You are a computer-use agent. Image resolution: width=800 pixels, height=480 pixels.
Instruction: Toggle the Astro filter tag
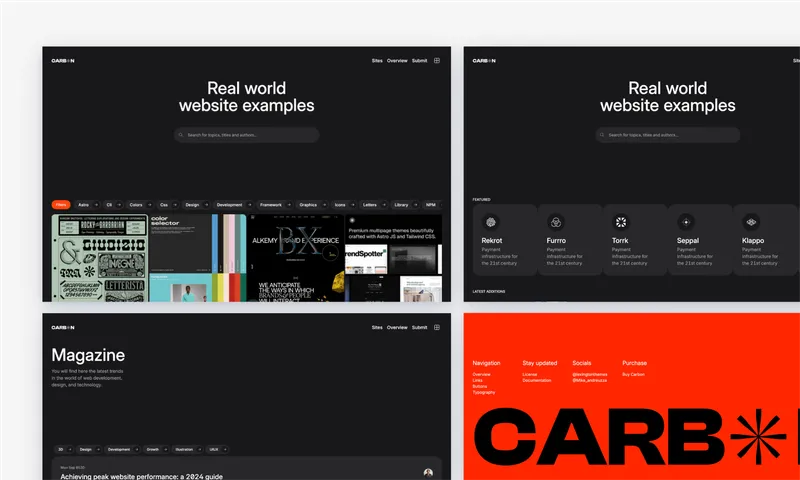[x=84, y=204]
